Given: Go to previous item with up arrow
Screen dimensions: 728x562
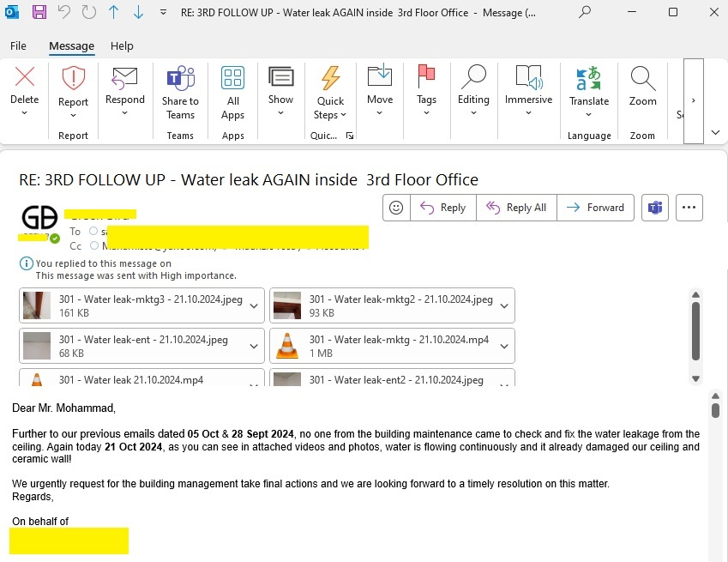Looking at the screenshot, I should tap(113, 12).
